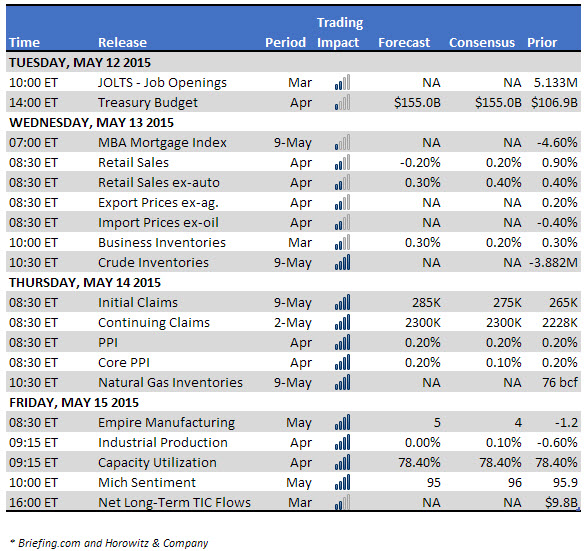Click the Retail Sales impact bars icon
This screenshot has height=551, width=588.
click(x=342, y=162)
